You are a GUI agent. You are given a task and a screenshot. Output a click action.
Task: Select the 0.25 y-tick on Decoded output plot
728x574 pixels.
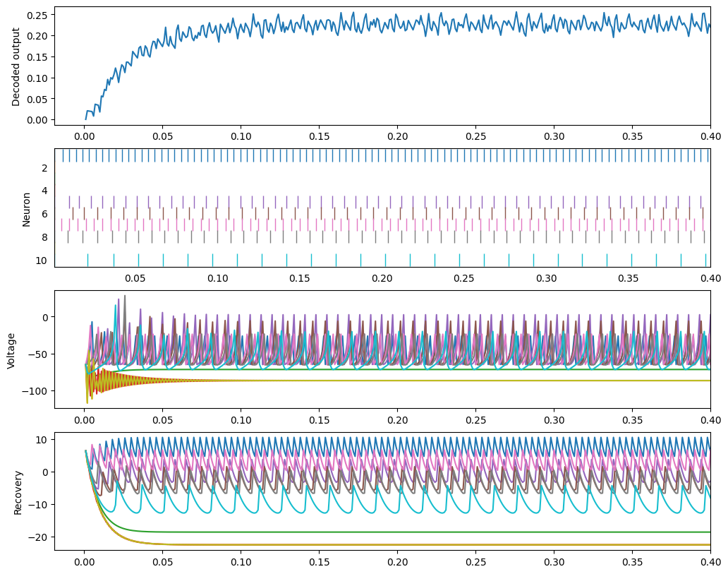coord(37,15)
